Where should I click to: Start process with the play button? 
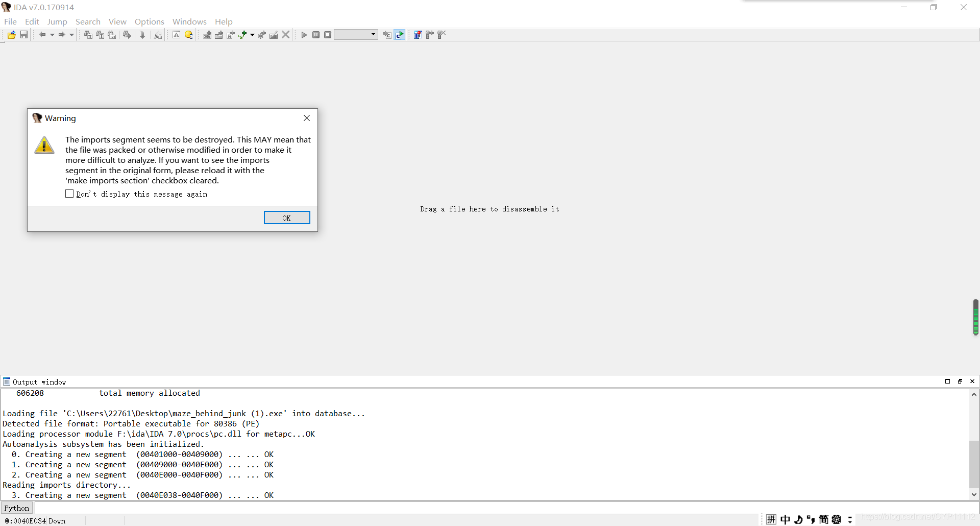pos(304,35)
